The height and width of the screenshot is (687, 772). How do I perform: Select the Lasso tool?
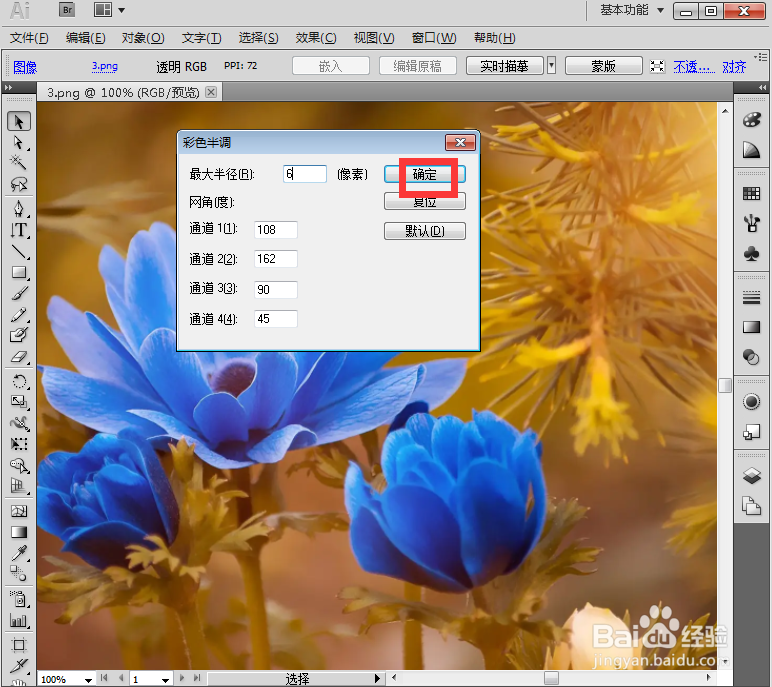click(19, 184)
